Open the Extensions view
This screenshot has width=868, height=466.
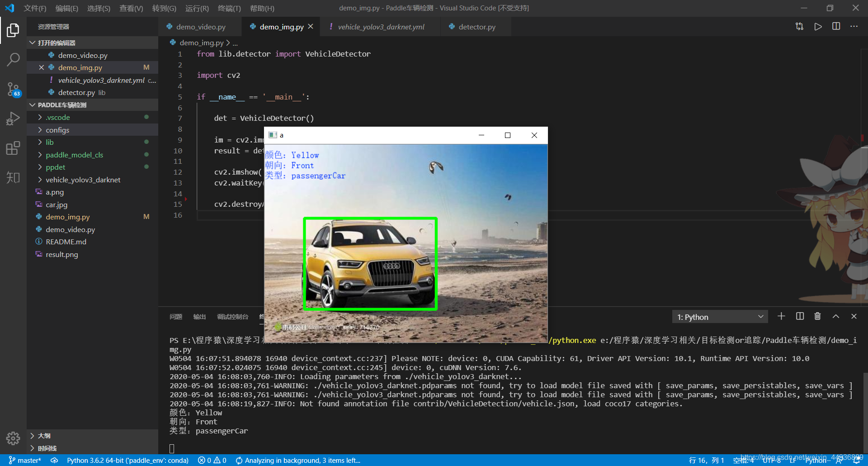pos(13,148)
